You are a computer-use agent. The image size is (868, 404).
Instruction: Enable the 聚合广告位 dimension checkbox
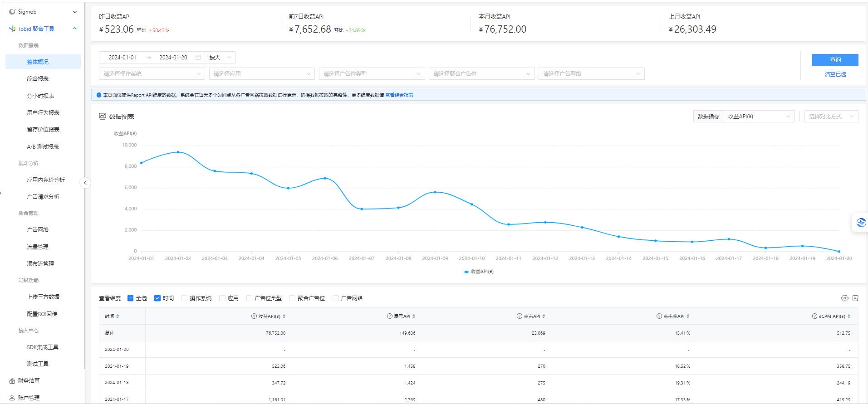click(292, 298)
